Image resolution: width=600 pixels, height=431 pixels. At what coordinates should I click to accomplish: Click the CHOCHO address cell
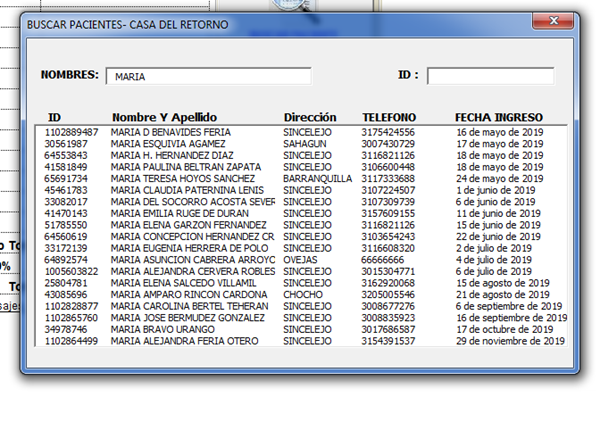pyautogui.click(x=303, y=295)
